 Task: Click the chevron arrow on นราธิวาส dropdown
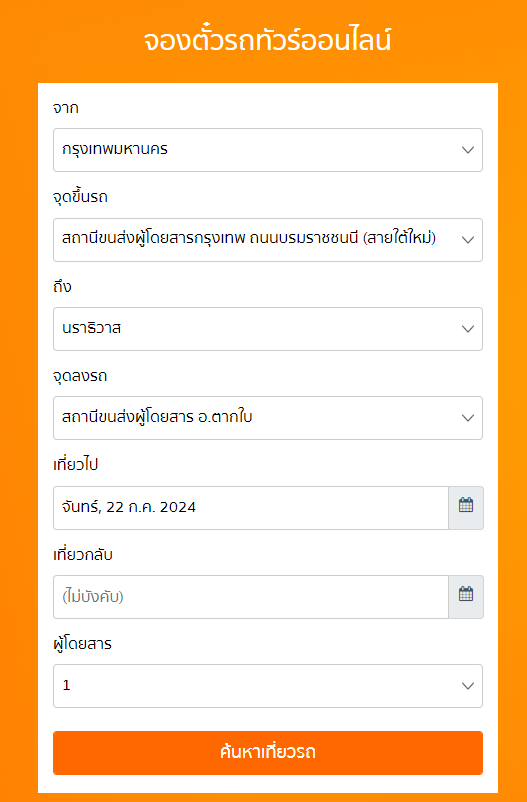click(468, 329)
